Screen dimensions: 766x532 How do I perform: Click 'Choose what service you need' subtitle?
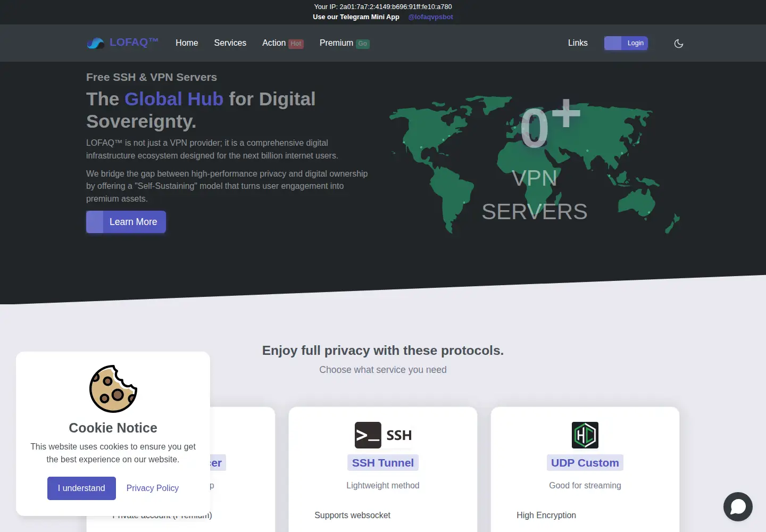click(383, 370)
